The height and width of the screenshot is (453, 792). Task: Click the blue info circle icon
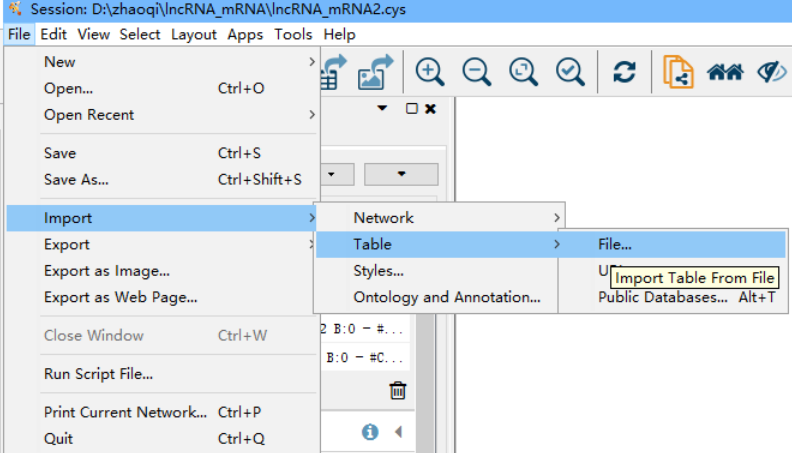[370, 432]
